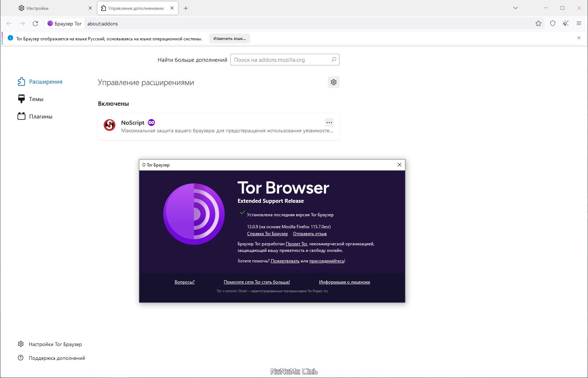Close the Настройки tab
Image resolution: width=588 pixels, height=378 pixels.
[x=90, y=8]
